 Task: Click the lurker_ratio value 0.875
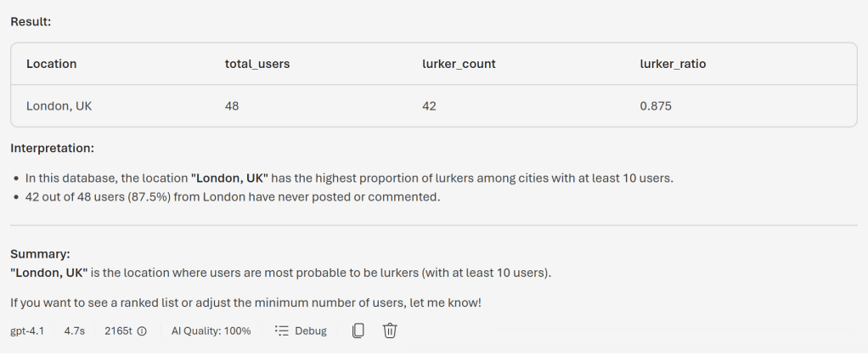coord(657,106)
